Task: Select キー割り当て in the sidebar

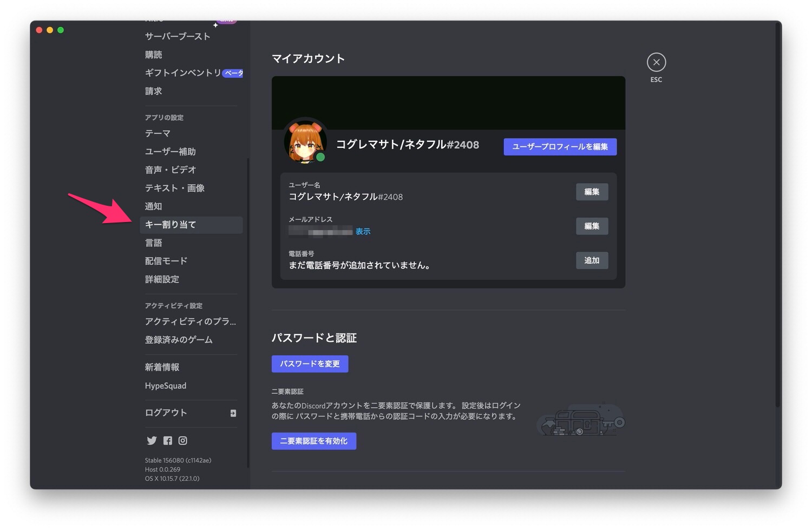Action: coord(191,225)
